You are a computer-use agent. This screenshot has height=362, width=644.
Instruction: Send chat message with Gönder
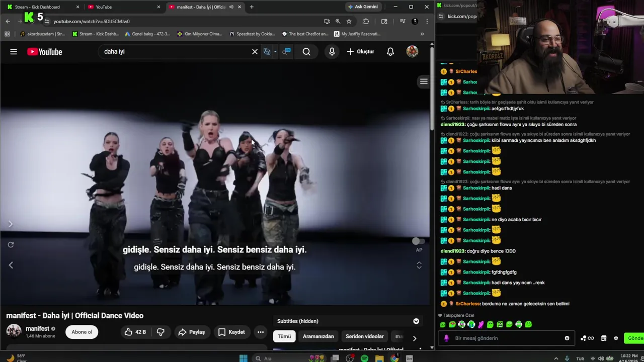click(x=634, y=338)
